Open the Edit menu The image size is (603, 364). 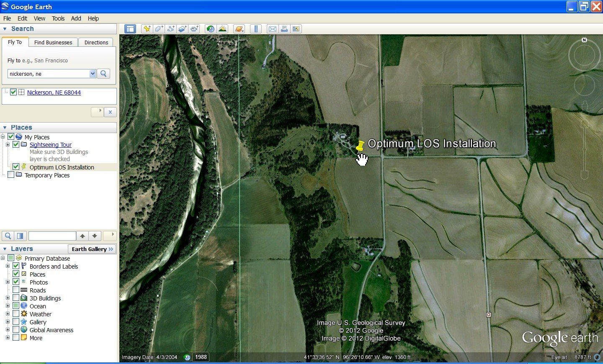pyautogui.click(x=22, y=18)
